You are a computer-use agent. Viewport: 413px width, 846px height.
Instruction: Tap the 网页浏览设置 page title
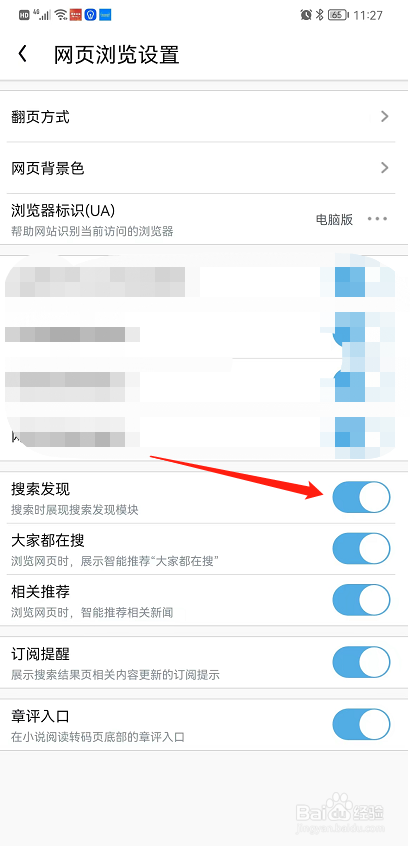116,55
